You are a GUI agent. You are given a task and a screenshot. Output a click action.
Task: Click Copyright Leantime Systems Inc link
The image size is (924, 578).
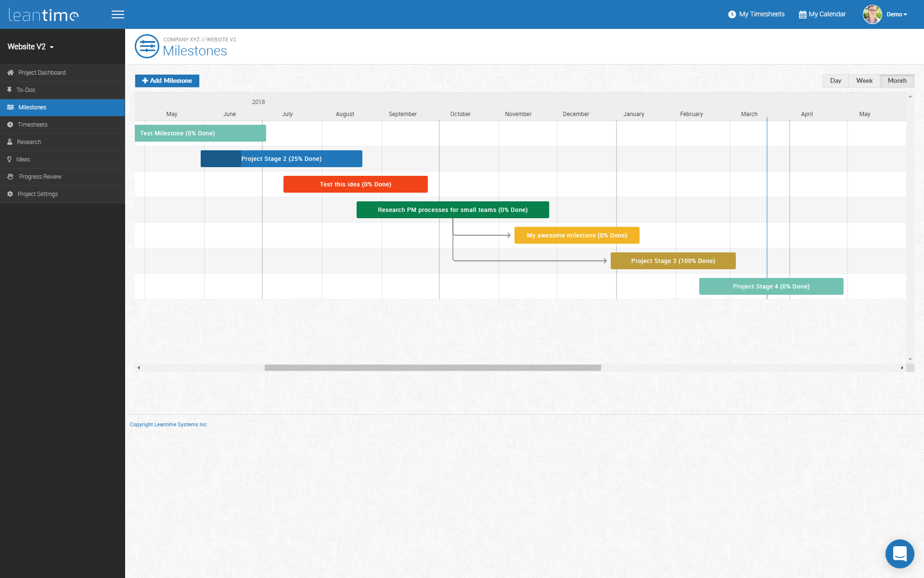[168, 424]
